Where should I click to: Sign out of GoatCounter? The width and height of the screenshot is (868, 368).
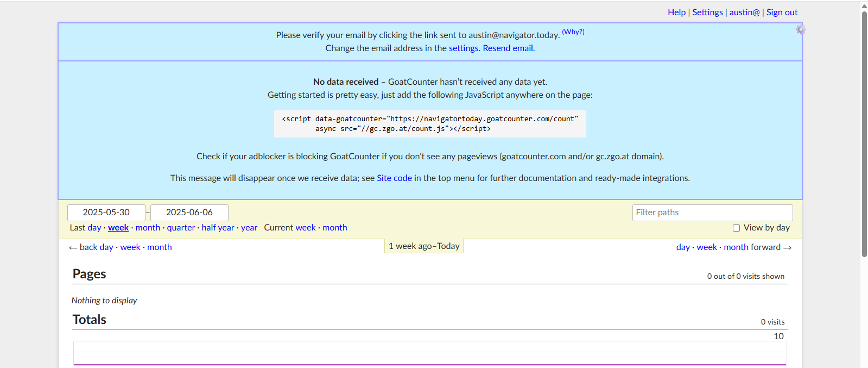point(782,12)
